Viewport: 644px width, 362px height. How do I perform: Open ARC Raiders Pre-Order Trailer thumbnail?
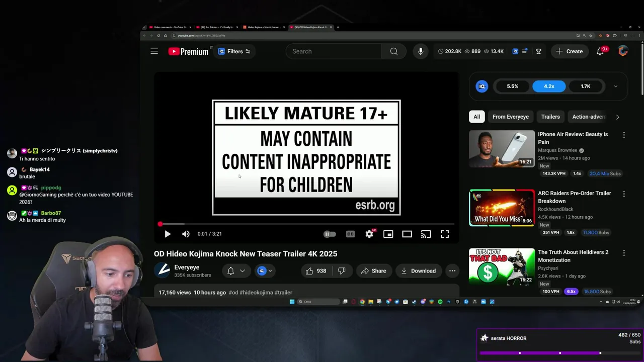(502, 208)
